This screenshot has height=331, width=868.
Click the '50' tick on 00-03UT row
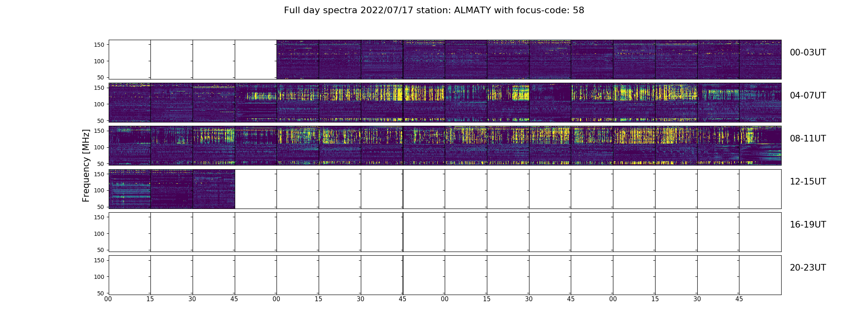click(x=101, y=77)
